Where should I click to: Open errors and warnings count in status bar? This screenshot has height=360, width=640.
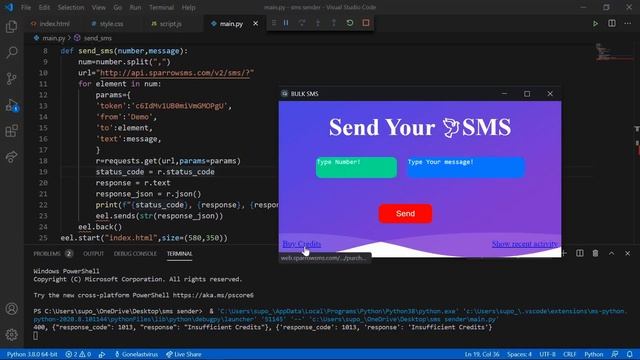[x=78, y=354]
